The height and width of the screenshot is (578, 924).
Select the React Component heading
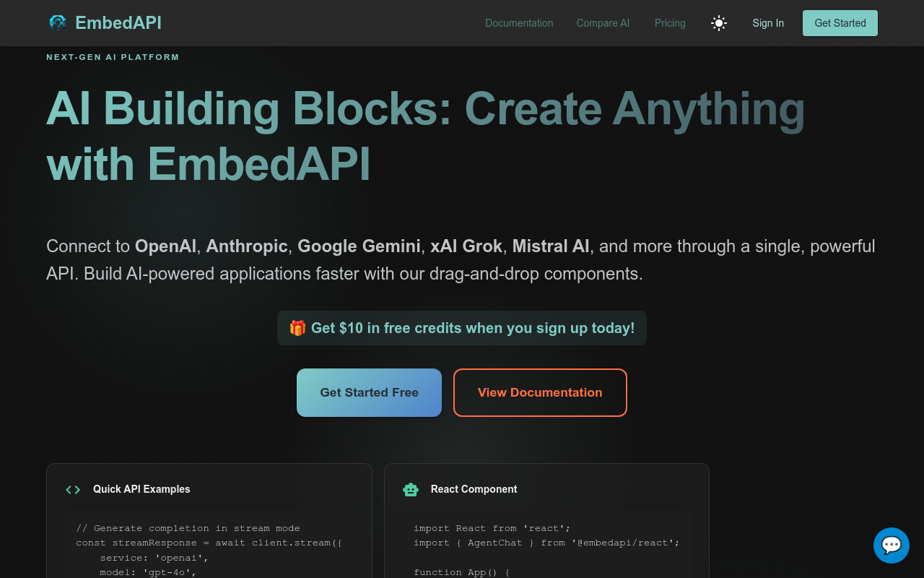[474, 489]
